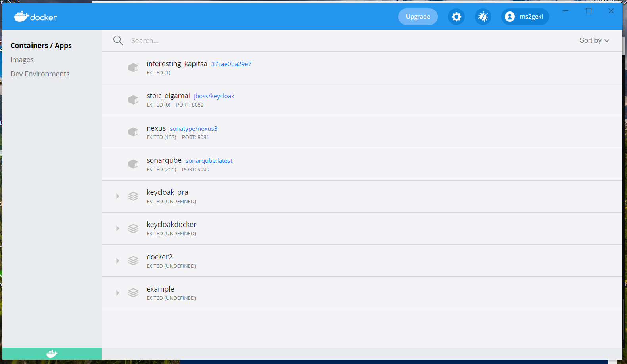Select the nexus container name

pyautogui.click(x=156, y=128)
